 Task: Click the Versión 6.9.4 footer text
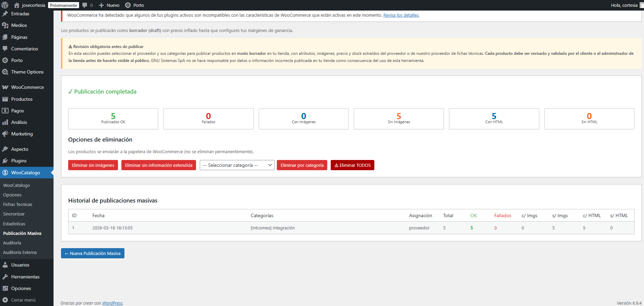(x=629, y=303)
